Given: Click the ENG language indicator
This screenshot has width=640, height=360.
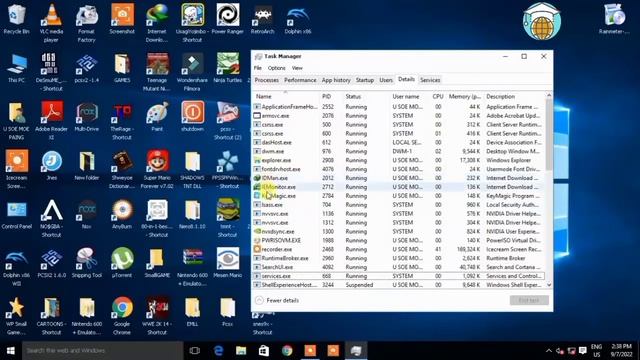Looking at the screenshot, I should coord(596,351).
